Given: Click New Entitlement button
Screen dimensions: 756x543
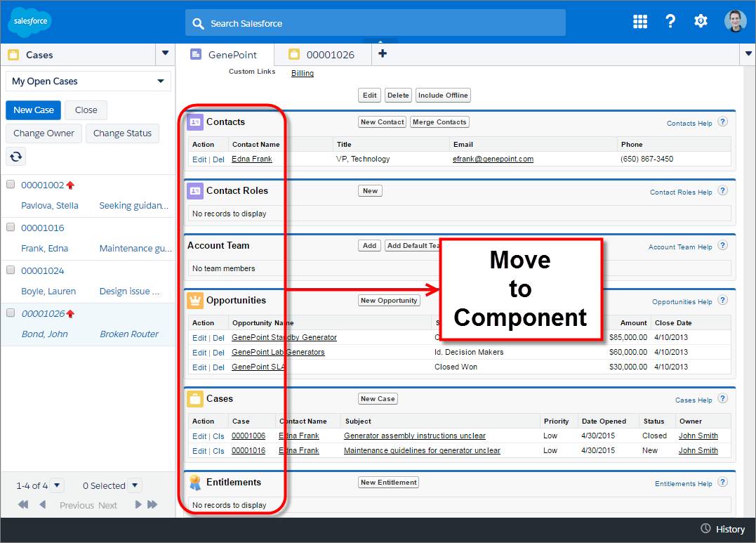Looking at the screenshot, I should click(x=389, y=483).
